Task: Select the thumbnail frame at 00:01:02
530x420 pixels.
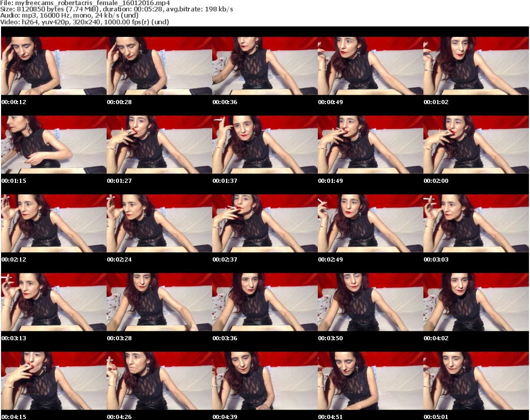Action: [476, 66]
